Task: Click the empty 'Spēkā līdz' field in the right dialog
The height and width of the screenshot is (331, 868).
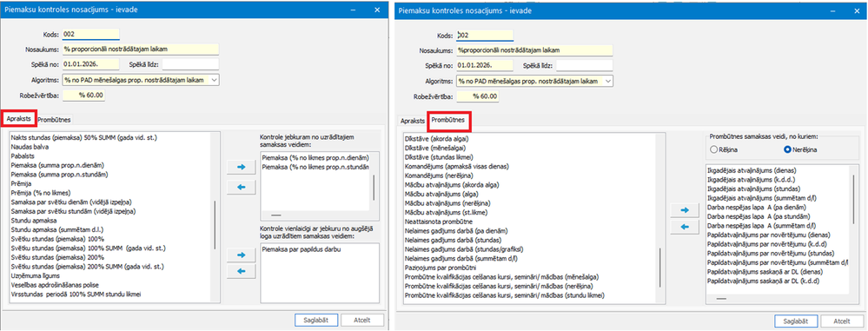Action: (585, 66)
